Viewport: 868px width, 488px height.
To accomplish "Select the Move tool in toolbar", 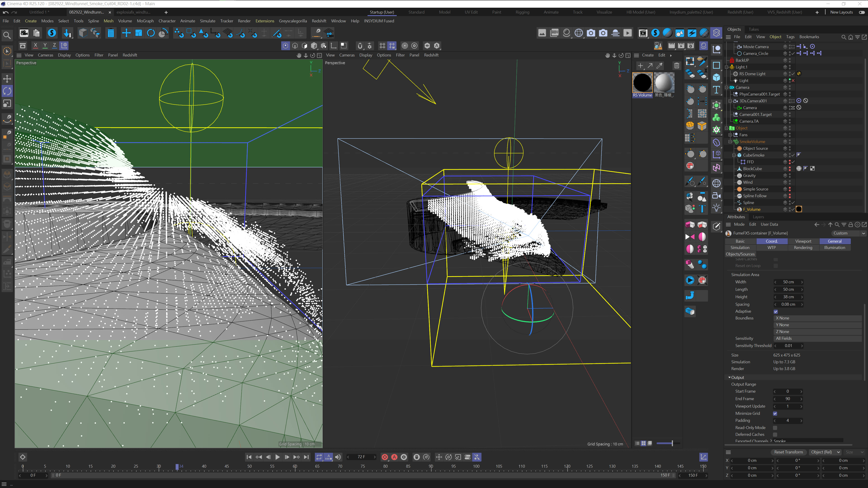I will (126, 33).
